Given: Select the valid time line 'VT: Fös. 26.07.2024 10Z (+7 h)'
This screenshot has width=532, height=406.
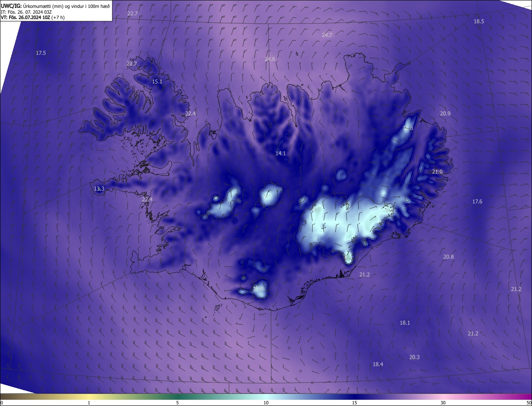Looking at the screenshot, I should (33, 17).
